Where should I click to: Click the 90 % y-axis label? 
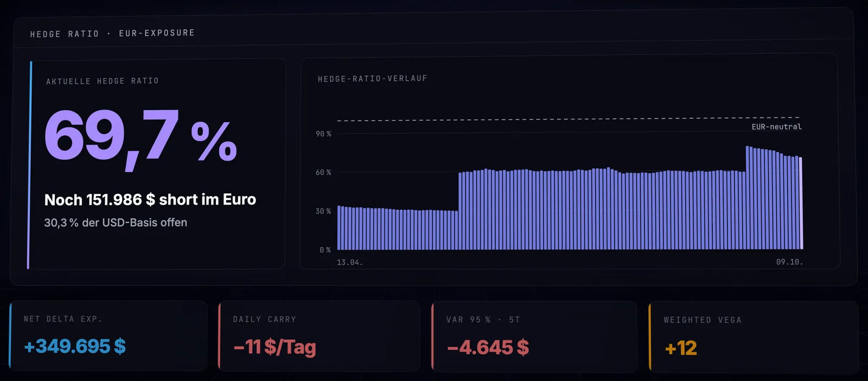323,134
